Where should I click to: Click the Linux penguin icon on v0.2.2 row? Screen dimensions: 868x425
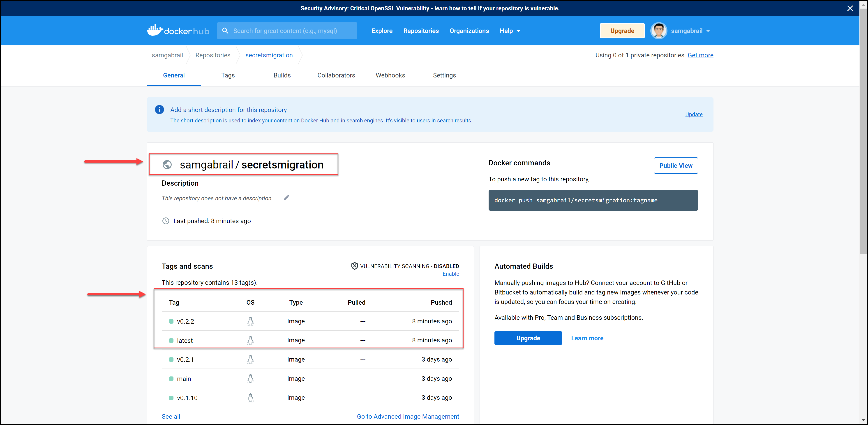tap(250, 321)
